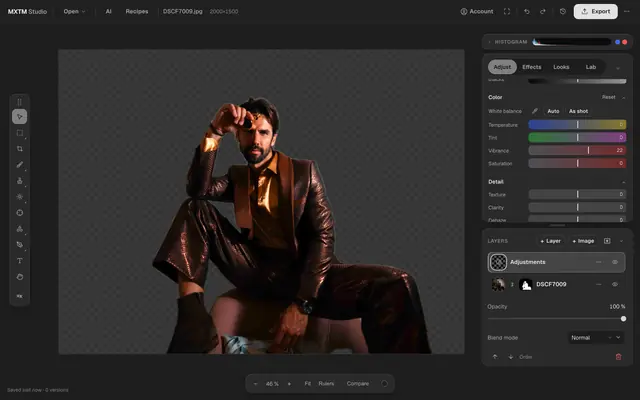The image size is (640, 400).
Task: Toggle the red histogram channel dot
Action: (x=624, y=42)
